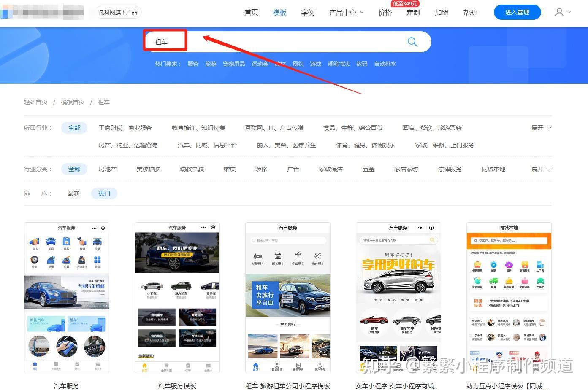Choose 五金 industry category
Screen dimensions: 588x390
click(x=369, y=169)
